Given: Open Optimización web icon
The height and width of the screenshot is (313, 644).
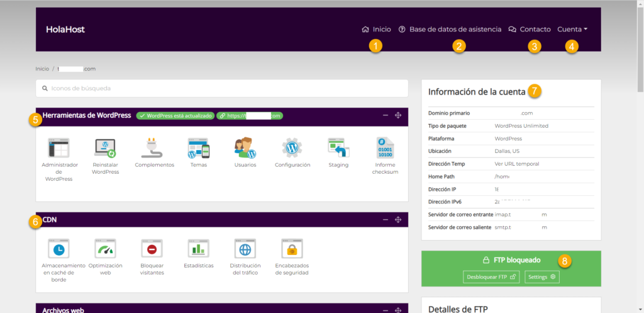Looking at the screenshot, I should click(105, 249).
